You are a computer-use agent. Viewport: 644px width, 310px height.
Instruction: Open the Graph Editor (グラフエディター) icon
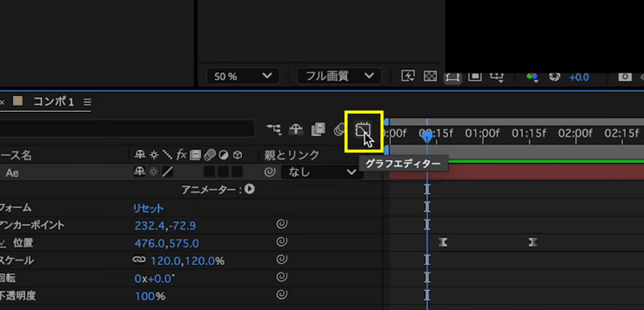point(363,130)
